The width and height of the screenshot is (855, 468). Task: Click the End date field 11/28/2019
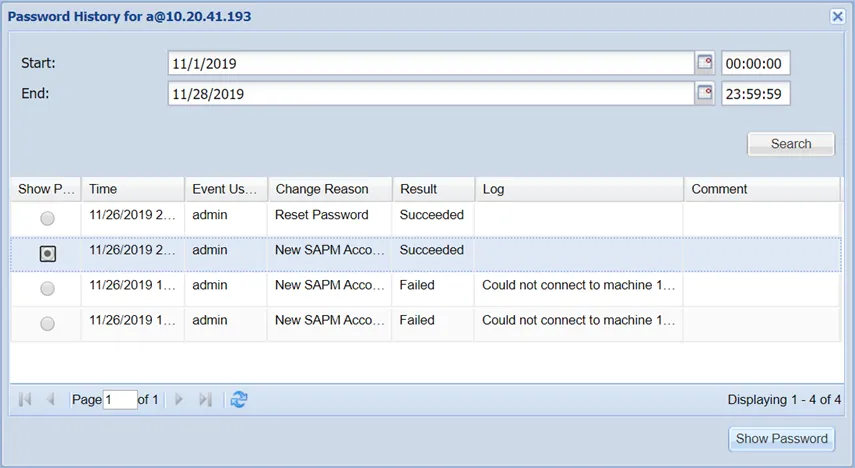pyautogui.click(x=431, y=94)
